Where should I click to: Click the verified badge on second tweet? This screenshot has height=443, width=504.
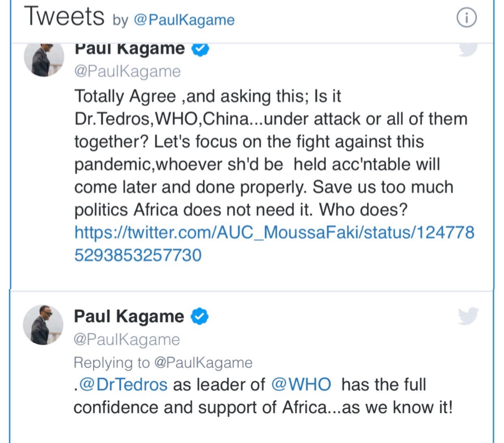point(200,316)
